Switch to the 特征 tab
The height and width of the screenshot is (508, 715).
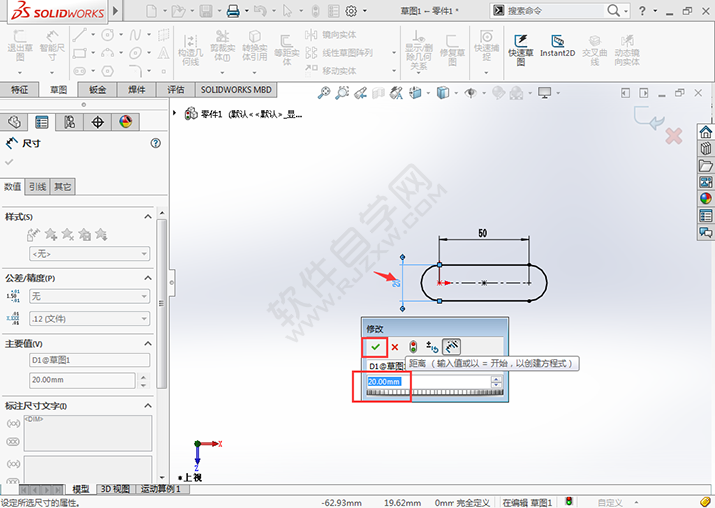coord(19,89)
